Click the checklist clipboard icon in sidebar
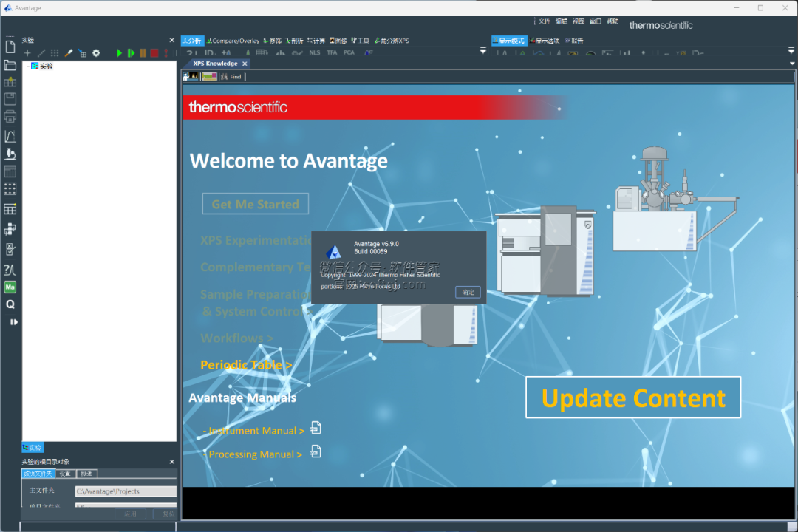Image resolution: width=798 pixels, height=532 pixels. point(10,250)
